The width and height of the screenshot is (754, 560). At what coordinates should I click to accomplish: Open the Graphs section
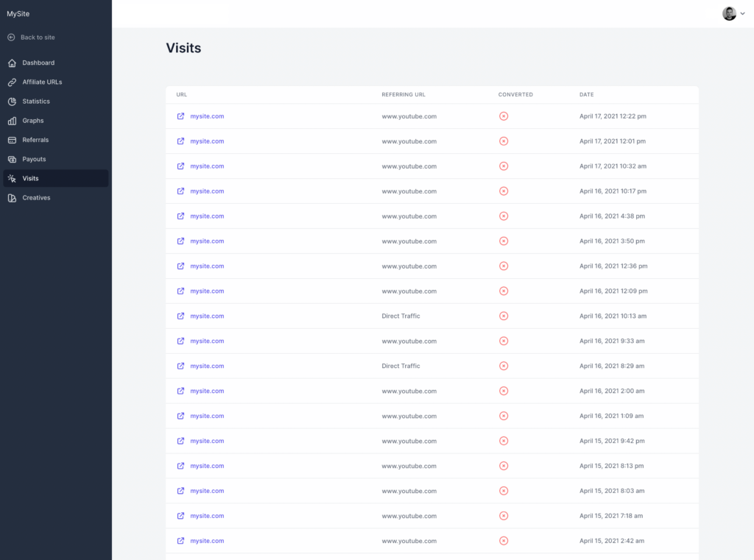pos(56,121)
